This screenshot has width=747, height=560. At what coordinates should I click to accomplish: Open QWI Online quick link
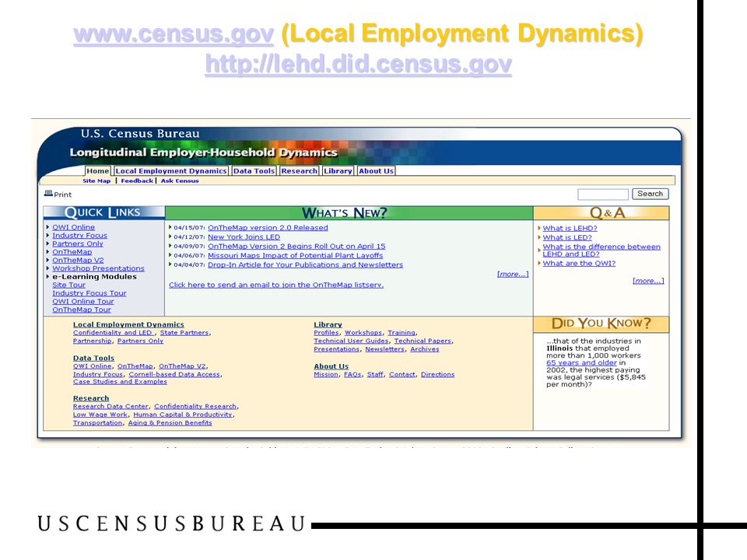pos(73,227)
